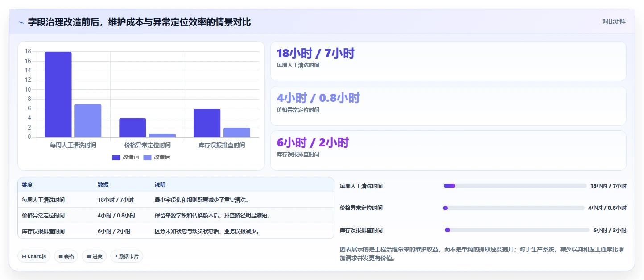644x280 pixels.
Task: Click the 价格异常定位时间 progress row label
Action: click(361, 208)
